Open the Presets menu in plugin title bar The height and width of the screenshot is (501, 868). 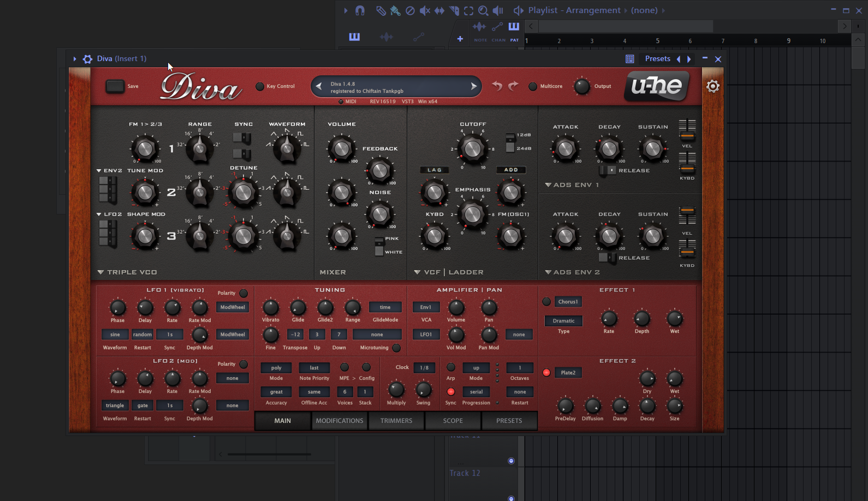(x=657, y=59)
